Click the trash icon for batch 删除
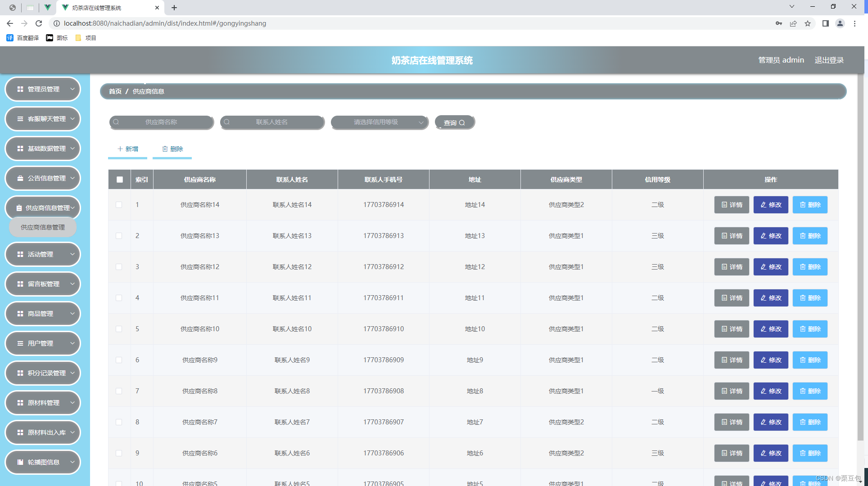Image resolution: width=868 pixels, height=486 pixels. (165, 149)
